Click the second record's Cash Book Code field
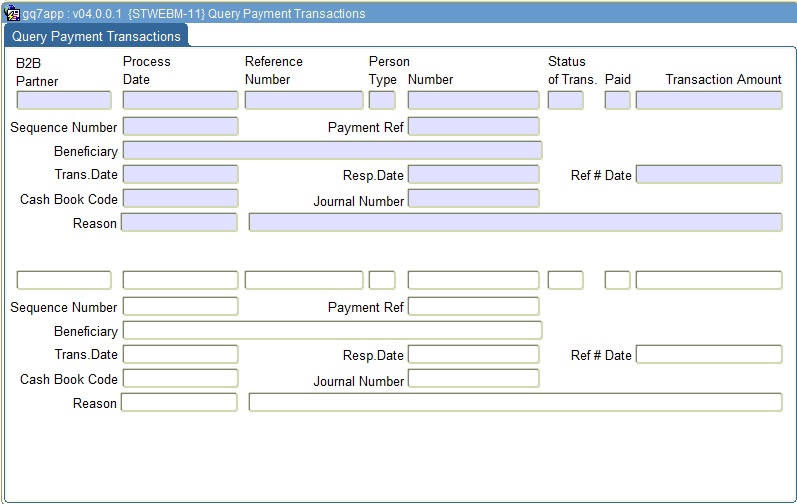 tap(180, 378)
